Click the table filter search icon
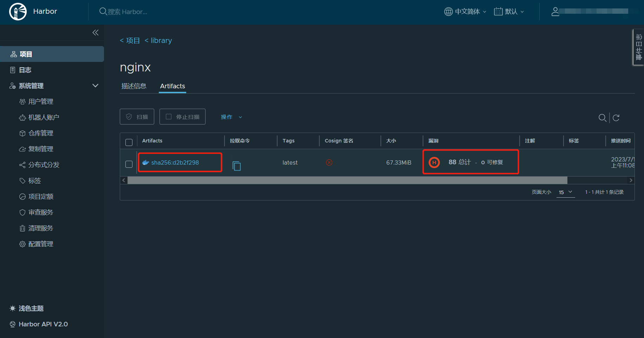This screenshot has height=338, width=644. 602,118
